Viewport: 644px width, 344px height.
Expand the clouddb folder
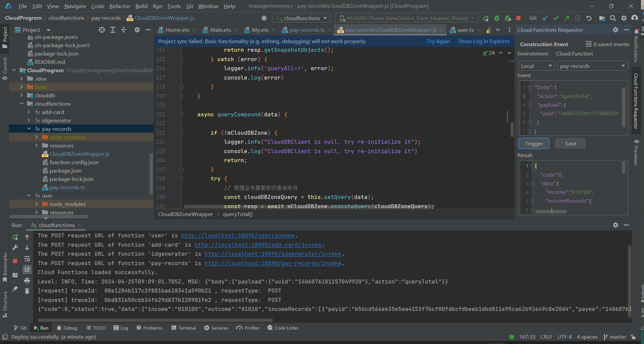22,95
